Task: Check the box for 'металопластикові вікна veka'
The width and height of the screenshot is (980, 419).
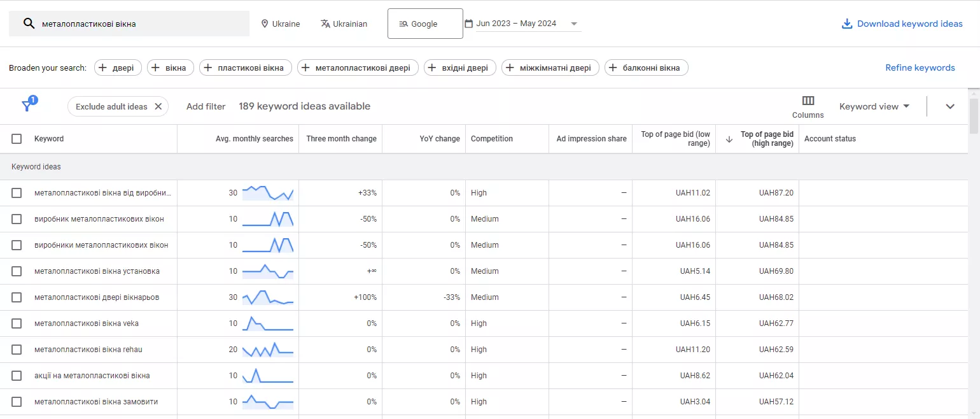Action: click(17, 323)
